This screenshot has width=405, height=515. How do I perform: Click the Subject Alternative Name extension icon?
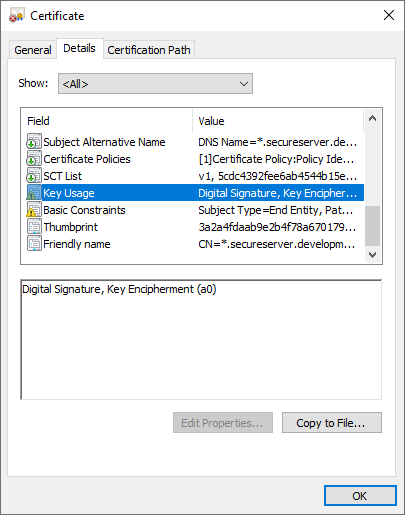(x=34, y=142)
